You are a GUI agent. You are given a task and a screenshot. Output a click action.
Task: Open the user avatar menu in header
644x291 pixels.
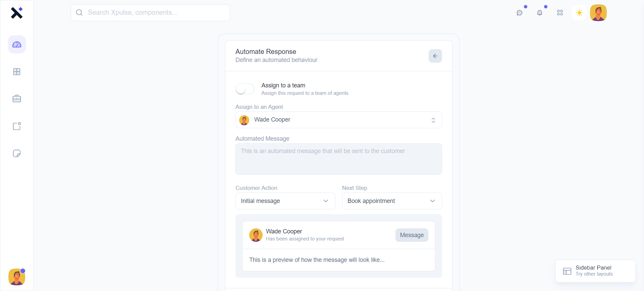pos(598,13)
